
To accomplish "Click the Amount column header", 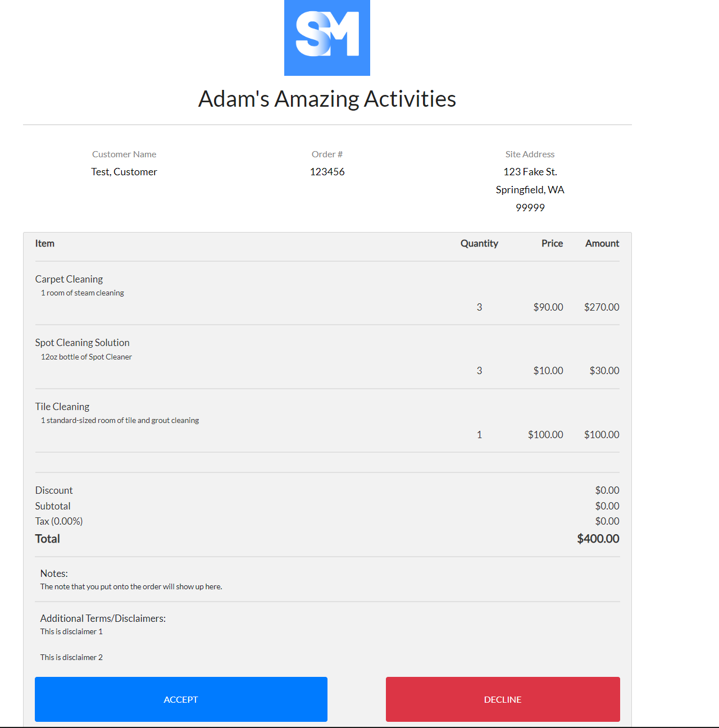I will click(x=602, y=243).
